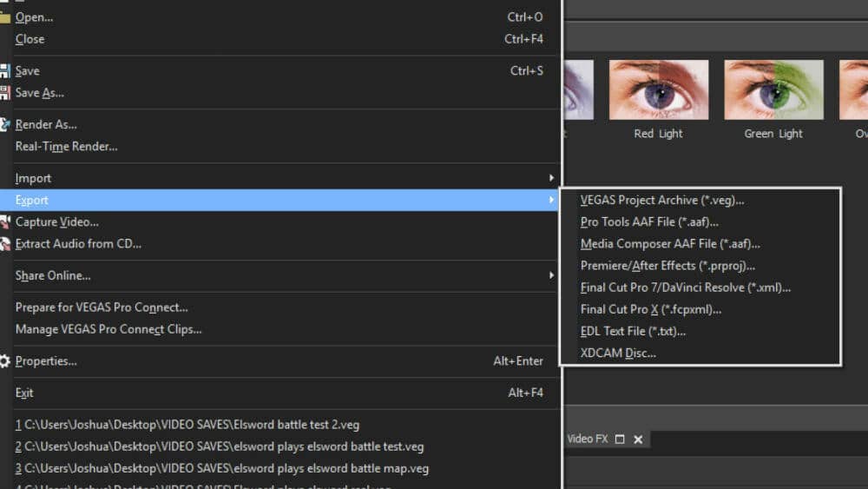Select the Green Light preset thumbnail

pos(774,89)
